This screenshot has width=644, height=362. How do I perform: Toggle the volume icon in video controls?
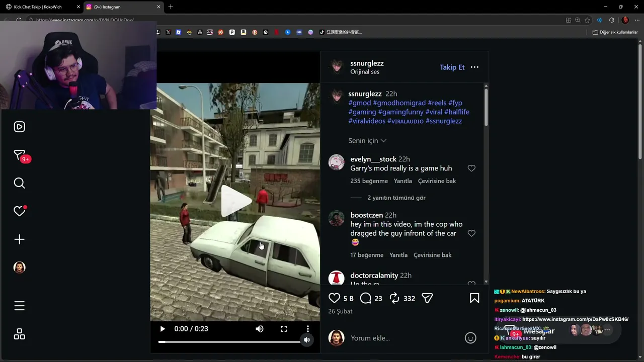coord(260,329)
